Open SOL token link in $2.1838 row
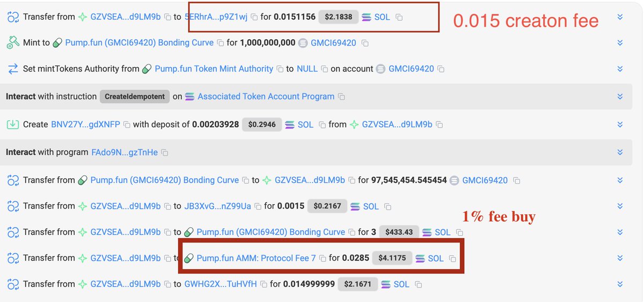The width and height of the screenshot is (644, 302). pyautogui.click(x=382, y=17)
